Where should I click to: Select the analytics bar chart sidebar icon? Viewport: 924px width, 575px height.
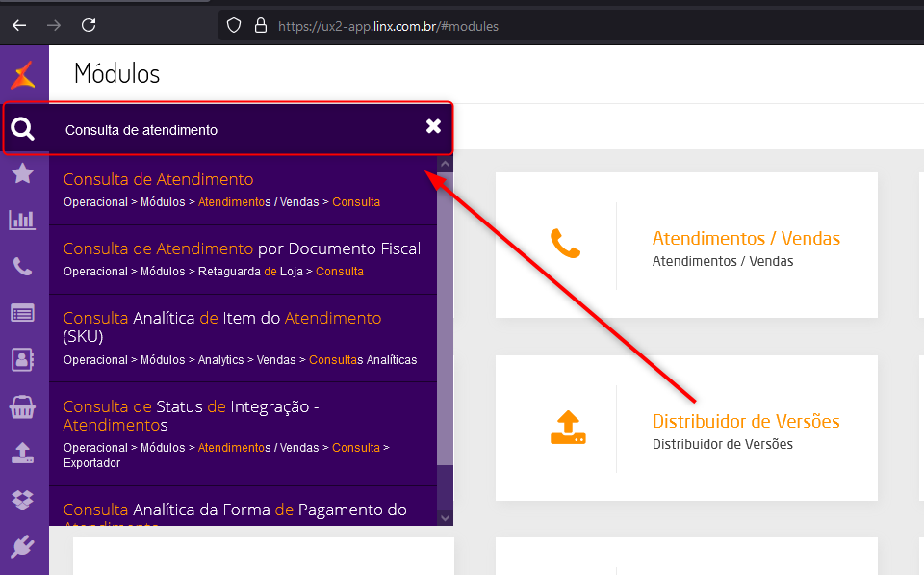pyautogui.click(x=23, y=220)
